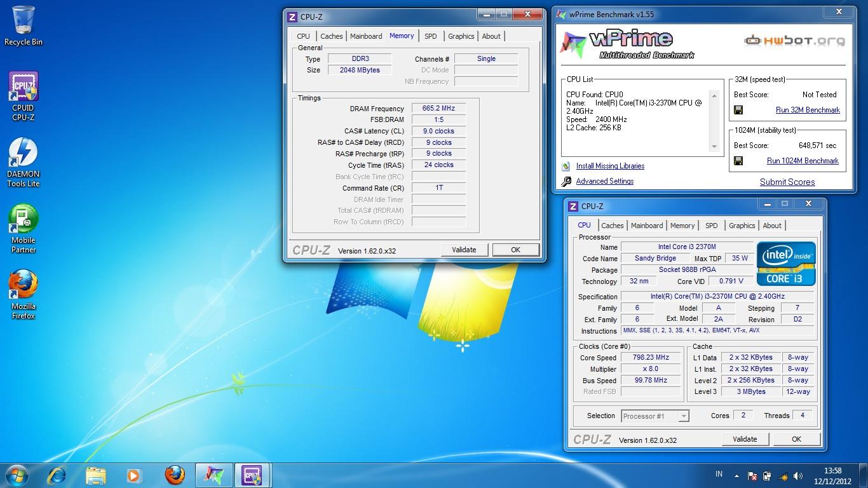Open Action Center flag tray icon
Viewport: 868px width, 488px height.
point(752,475)
